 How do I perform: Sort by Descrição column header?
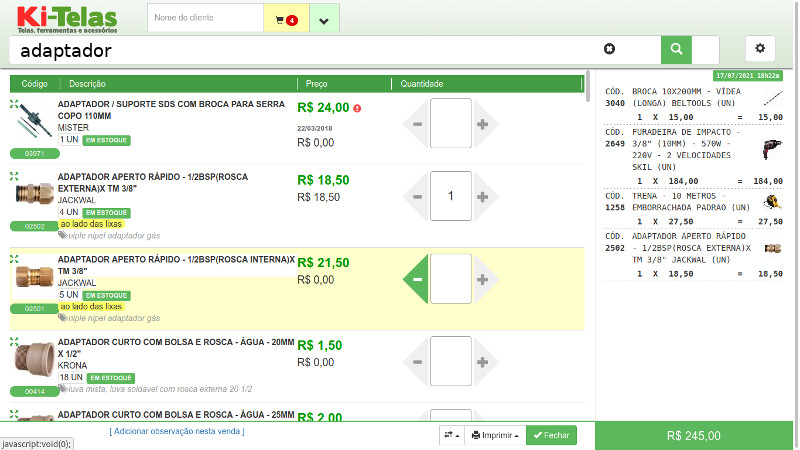coord(87,84)
